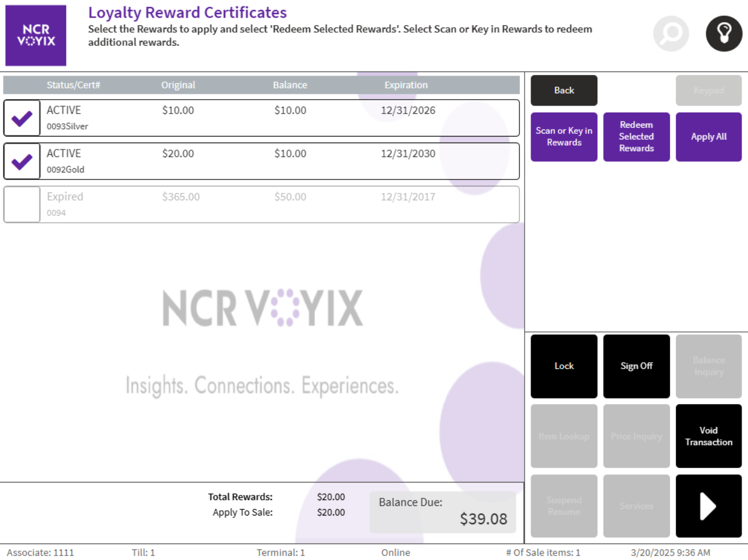Click expiration date 12/31/2026
Image resolution: width=748 pixels, height=560 pixels.
tap(408, 110)
